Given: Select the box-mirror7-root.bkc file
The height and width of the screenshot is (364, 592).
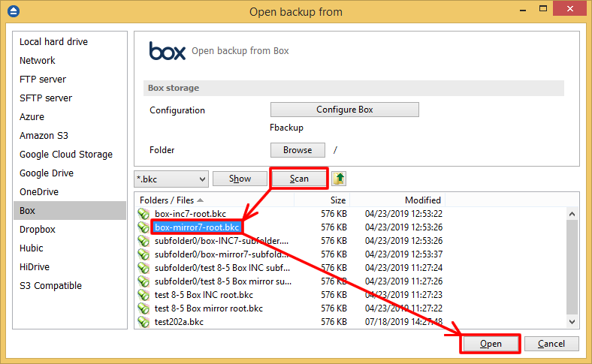Looking at the screenshot, I should tap(197, 227).
